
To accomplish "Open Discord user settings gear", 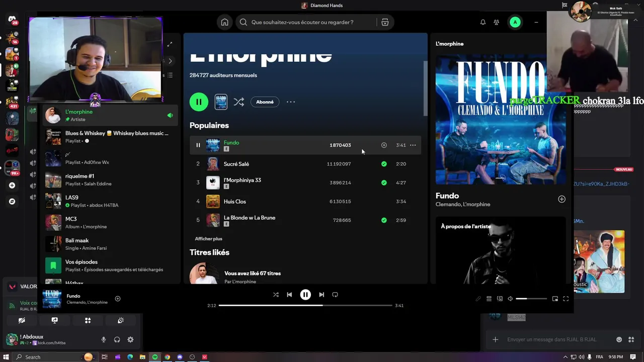I will (x=130, y=339).
